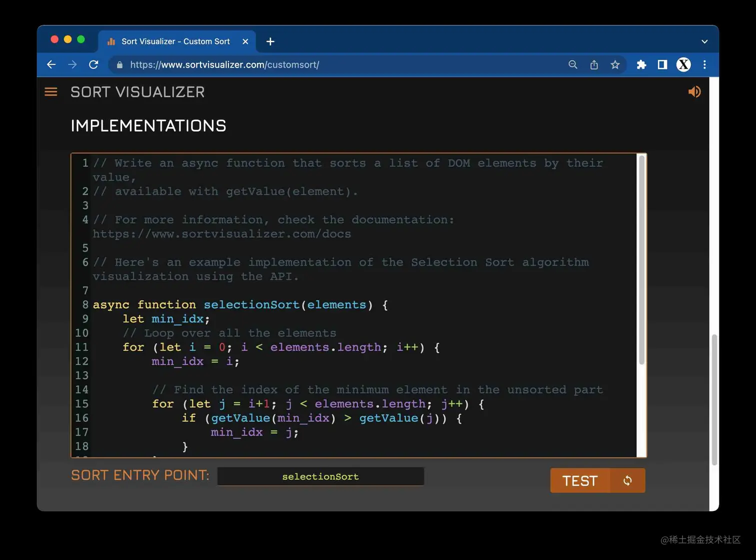Screen dimensions: 756x560
Task: Click the sortvisualizer docs URL in comments
Action: pyautogui.click(x=221, y=234)
